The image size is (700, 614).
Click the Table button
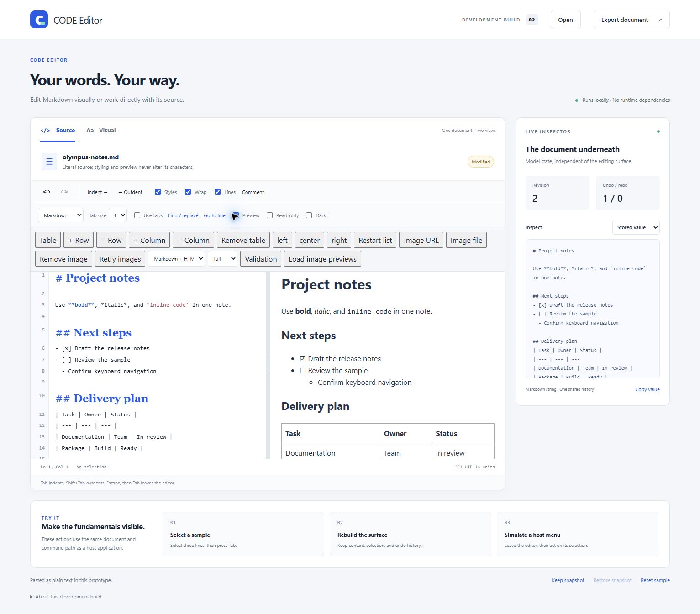tap(48, 240)
